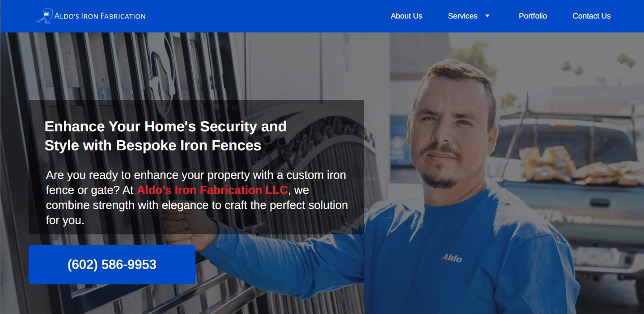Navigate to the Portfolio page

pyautogui.click(x=533, y=16)
